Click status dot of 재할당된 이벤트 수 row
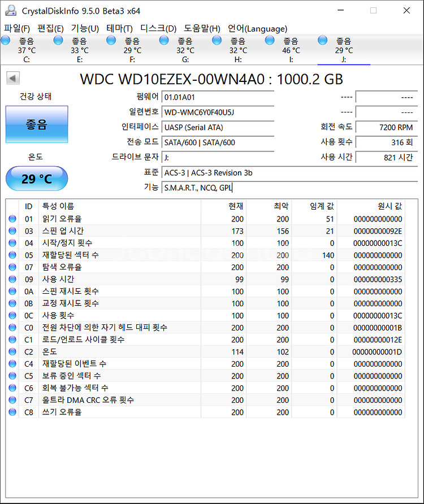 12,364
